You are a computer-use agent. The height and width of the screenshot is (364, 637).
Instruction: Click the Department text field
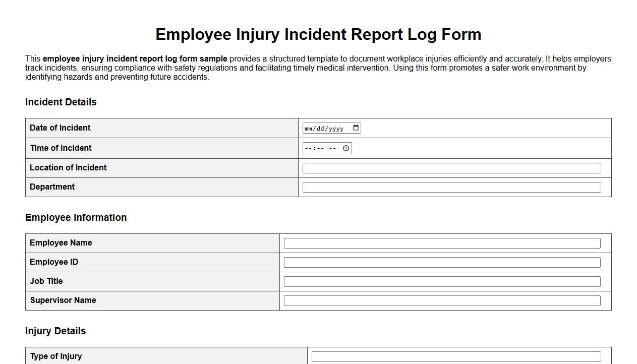(451, 187)
